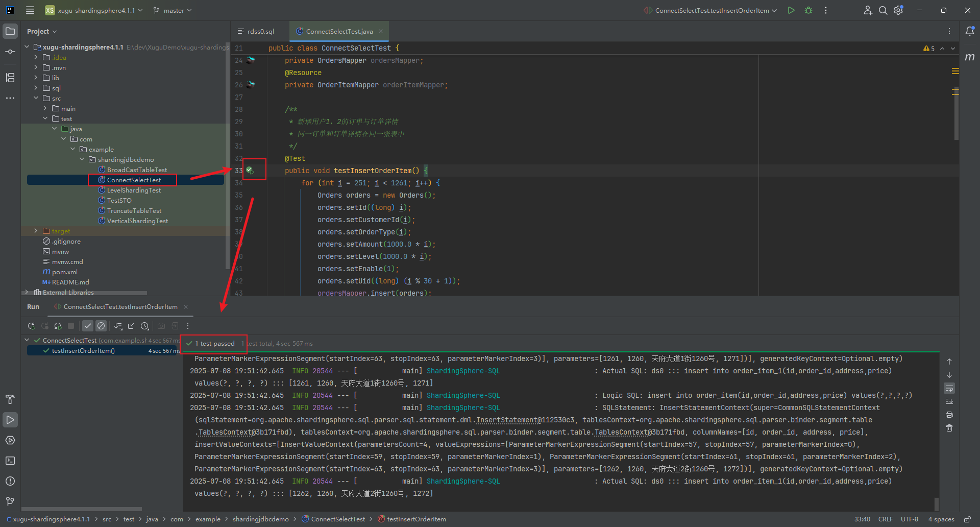The width and height of the screenshot is (980, 527).
Task: Expand the target folder
Action: [x=36, y=231]
